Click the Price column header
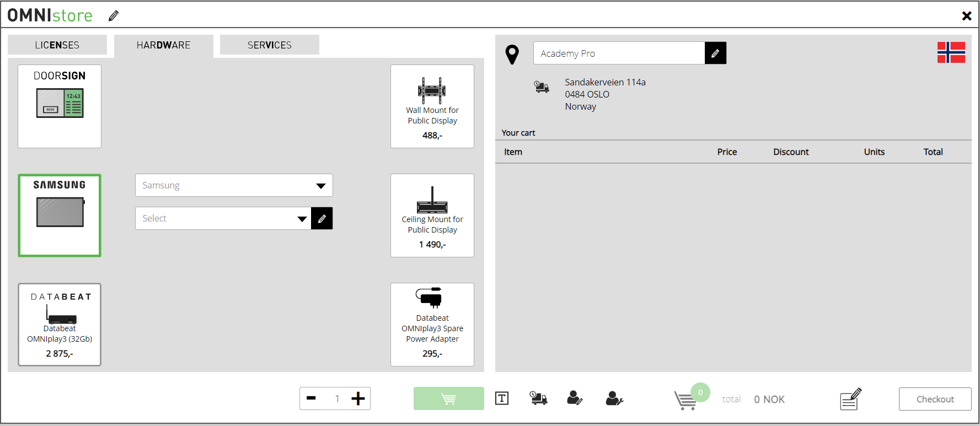The image size is (980, 426). [727, 152]
